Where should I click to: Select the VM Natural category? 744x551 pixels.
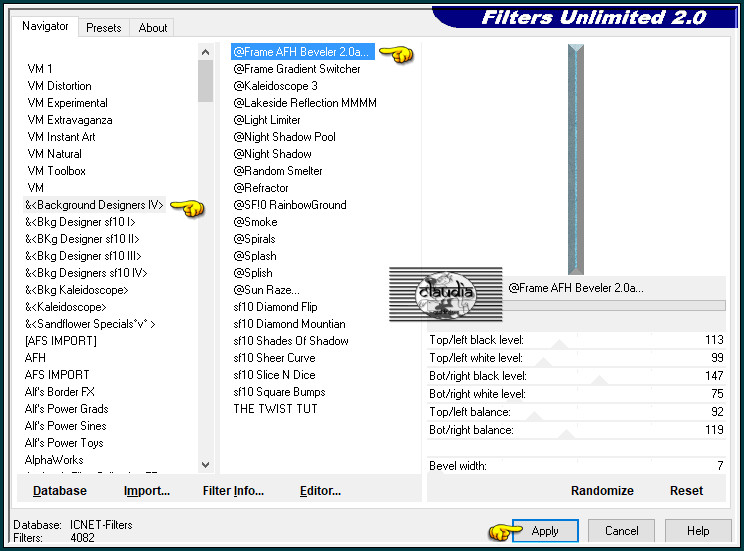point(55,154)
